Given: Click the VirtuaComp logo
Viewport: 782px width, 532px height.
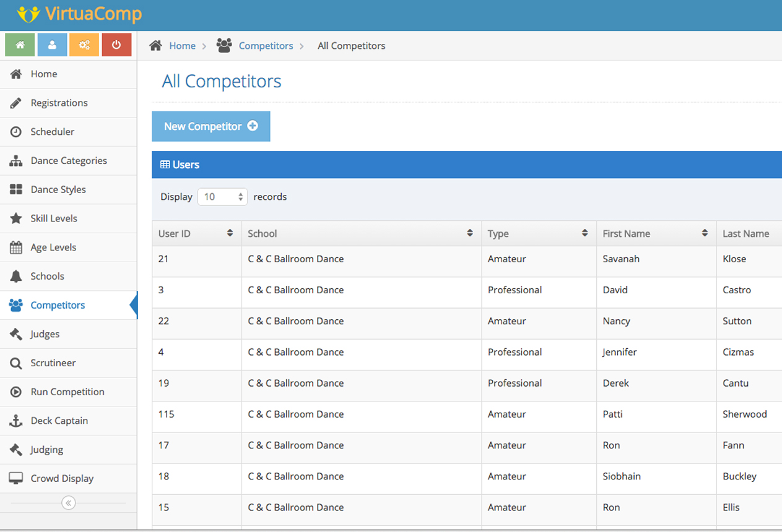Looking at the screenshot, I should 79,14.
